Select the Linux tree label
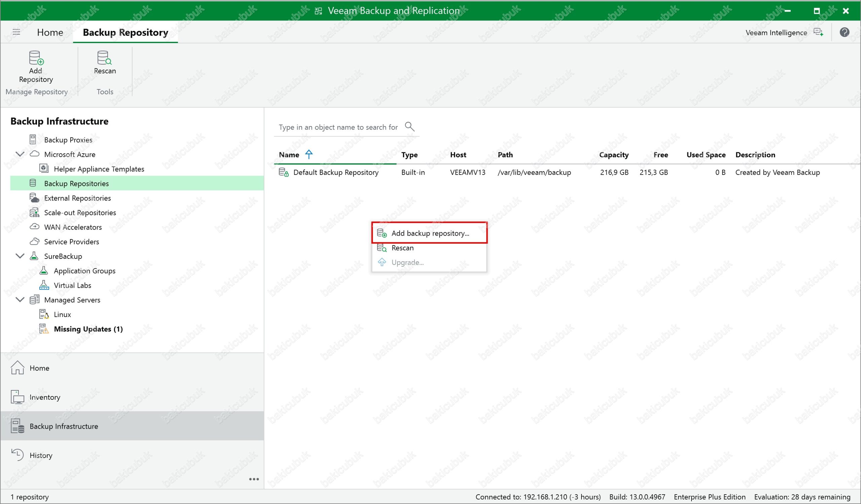Image resolution: width=861 pixels, height=504 pixels. click(x=63, y=314)
